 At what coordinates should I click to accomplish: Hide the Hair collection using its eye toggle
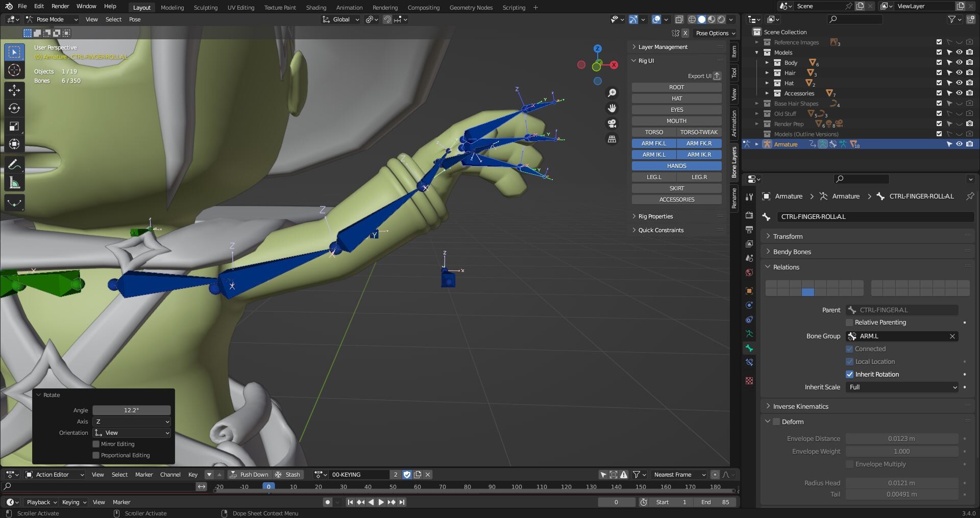click(960, 72)
